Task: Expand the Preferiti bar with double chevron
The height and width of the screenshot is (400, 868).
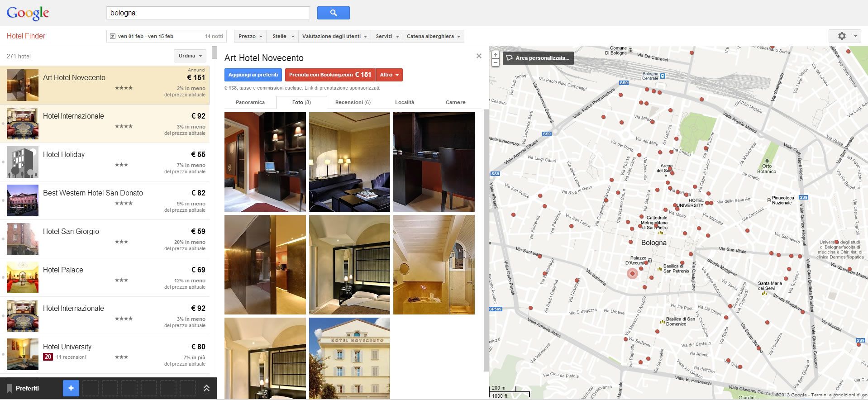Action: [x=206, y=388]
